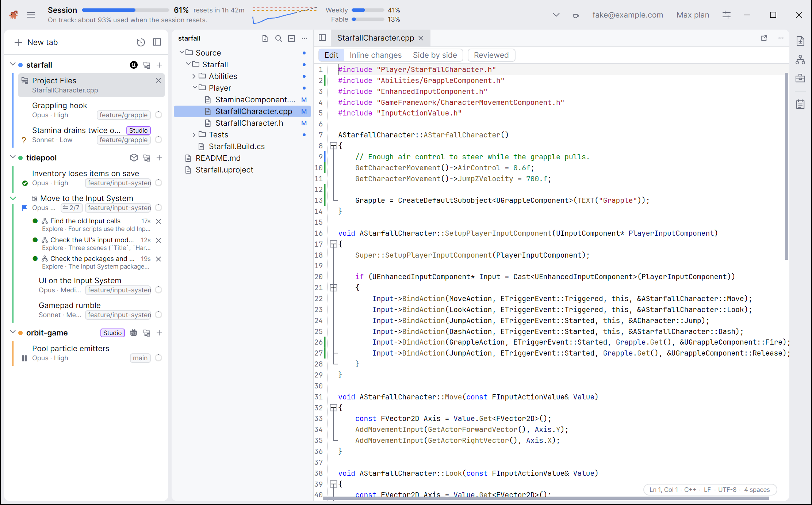Click the Max plan label
Screen dimensions: 812x505
click(x=693, y=15)
